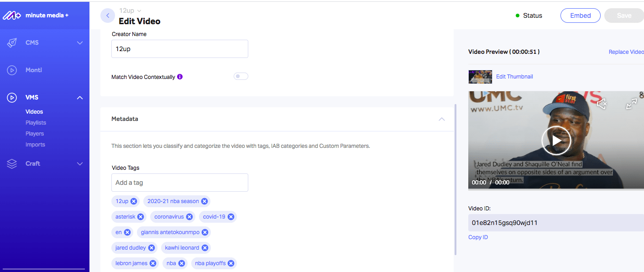
Task: Click the Save button
Action: (624, 16)
